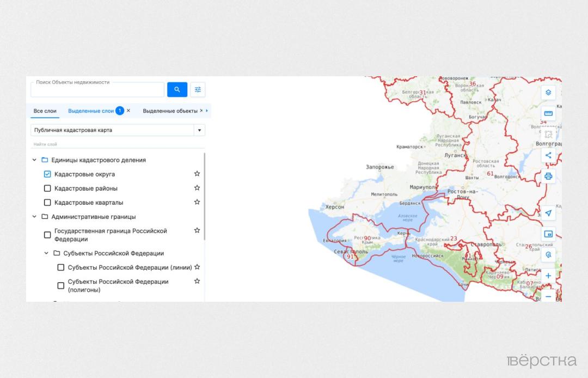This screenshot has width=588, height=378.
Task: Close the Выделенные слои tab
Action: 128,111
